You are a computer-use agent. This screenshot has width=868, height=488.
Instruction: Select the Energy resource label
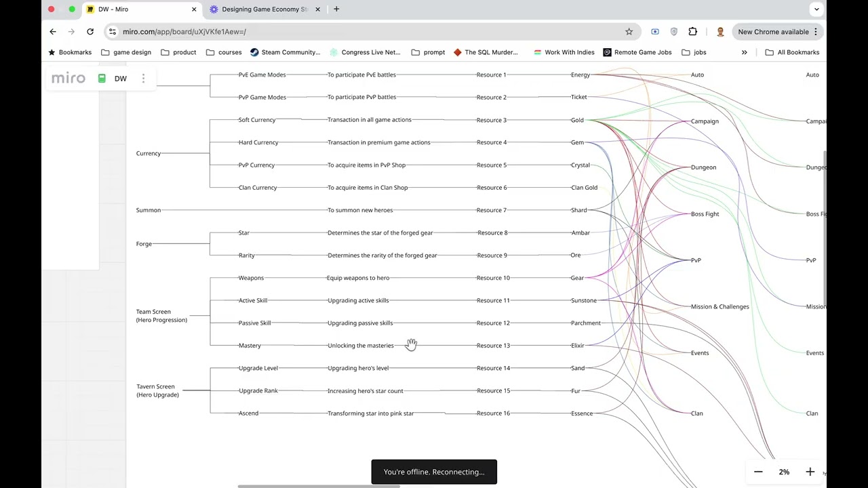click(x=580, y=75)
